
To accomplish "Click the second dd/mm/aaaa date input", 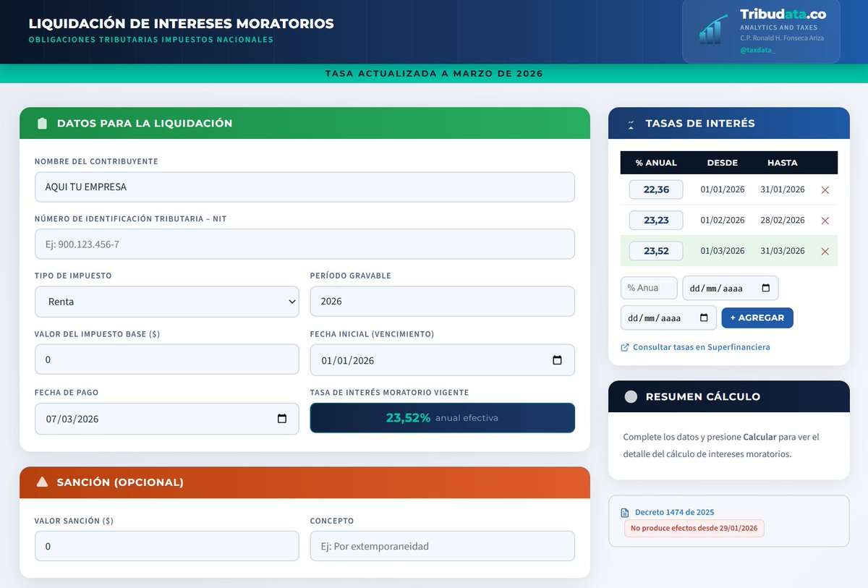I will point(668,318).
